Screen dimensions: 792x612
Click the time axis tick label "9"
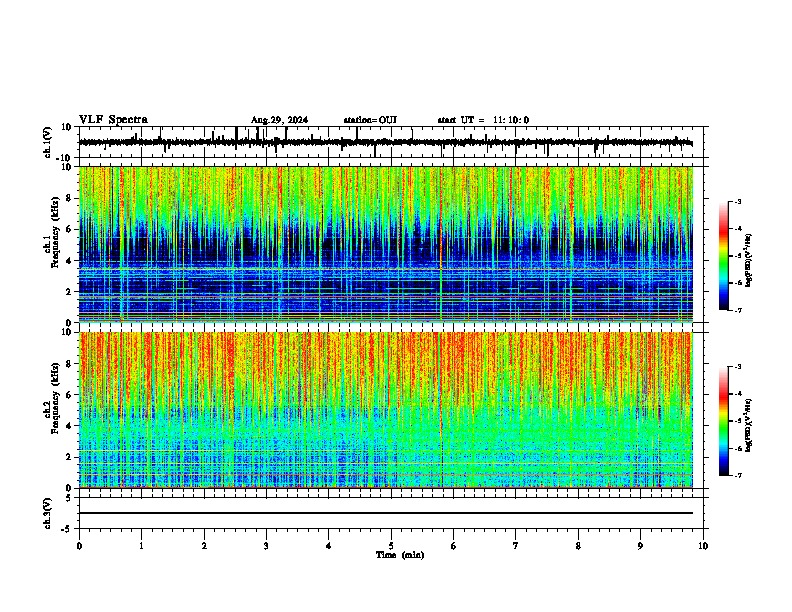click(x=640, y=546)
